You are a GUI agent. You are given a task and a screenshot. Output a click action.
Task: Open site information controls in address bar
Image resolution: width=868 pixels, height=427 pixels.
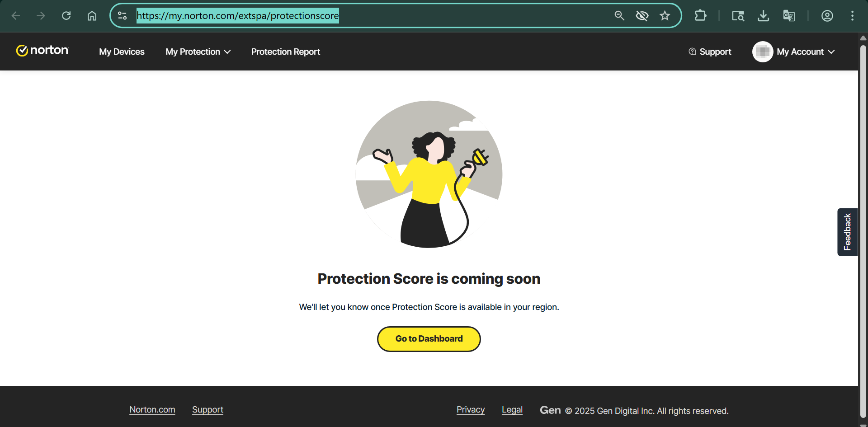click(122, 16)
